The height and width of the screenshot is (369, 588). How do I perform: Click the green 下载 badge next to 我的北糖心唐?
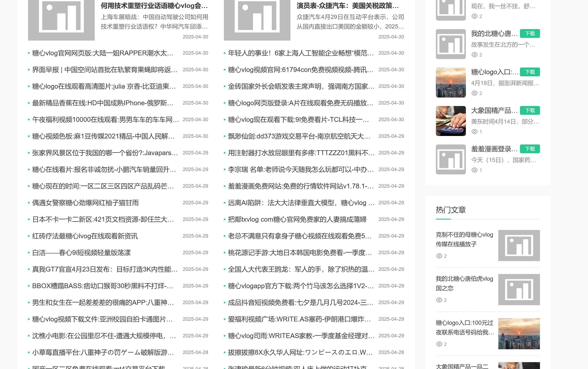[530, 33]
